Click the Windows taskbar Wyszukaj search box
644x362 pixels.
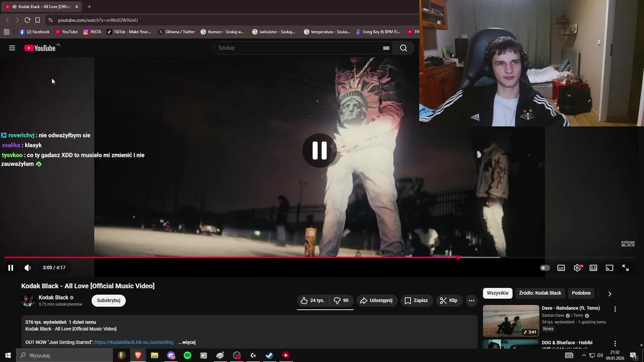(64, 355)
